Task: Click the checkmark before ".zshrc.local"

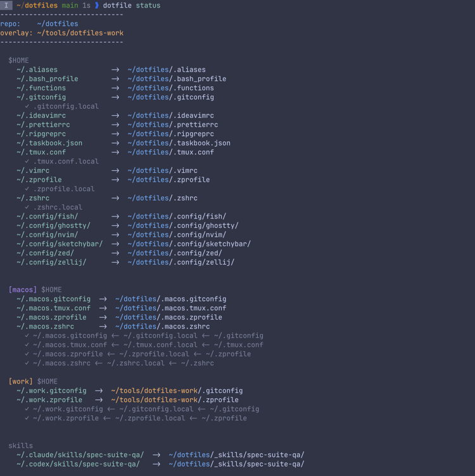Action: (27, 207)
